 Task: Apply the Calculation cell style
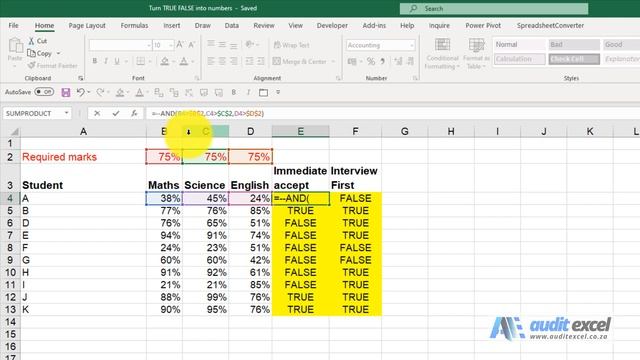519,59
